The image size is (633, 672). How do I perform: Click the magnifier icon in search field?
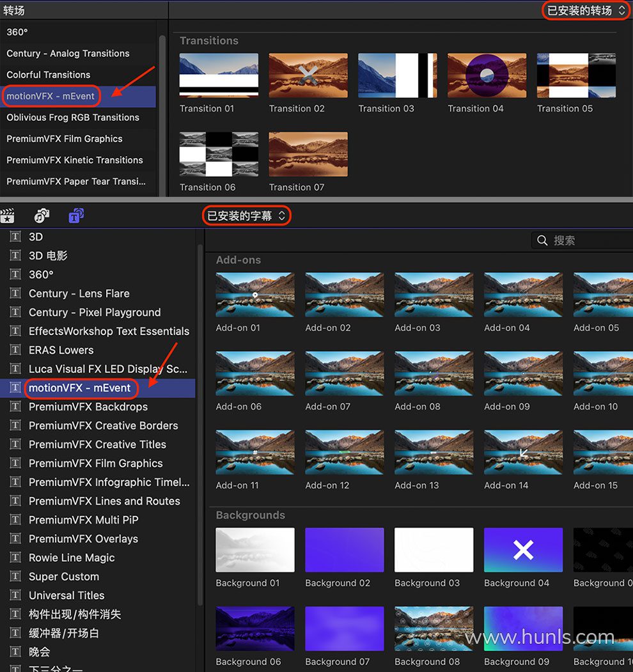(542, 240)
